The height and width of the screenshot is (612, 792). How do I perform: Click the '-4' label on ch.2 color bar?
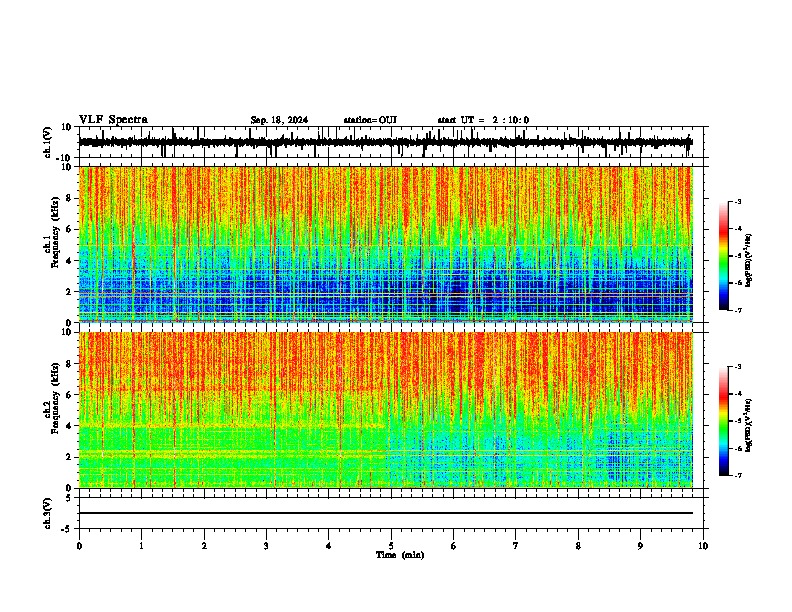(x=737, y=394)
